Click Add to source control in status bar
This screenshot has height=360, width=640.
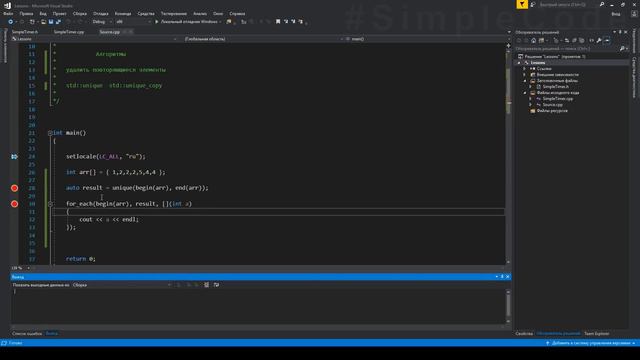[590, 343]
